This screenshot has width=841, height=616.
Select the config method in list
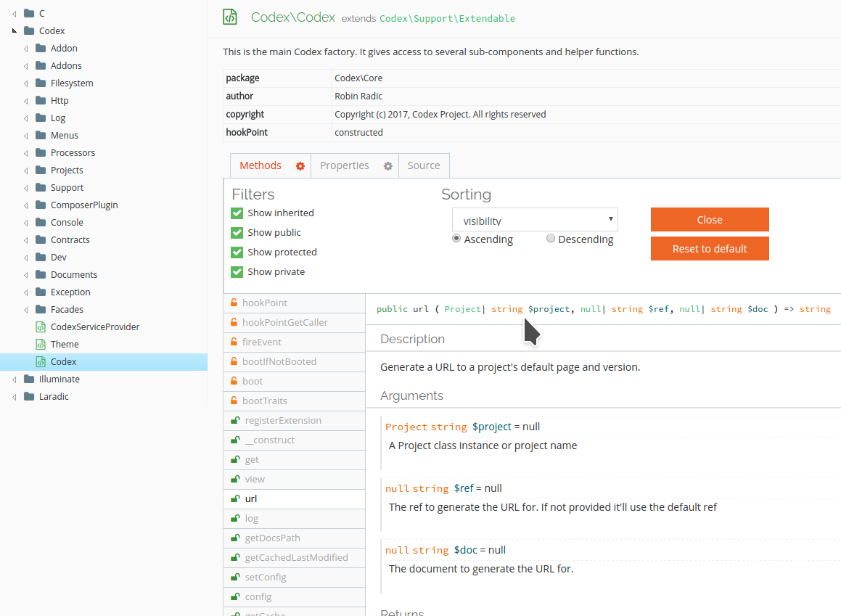coord(294,596)
